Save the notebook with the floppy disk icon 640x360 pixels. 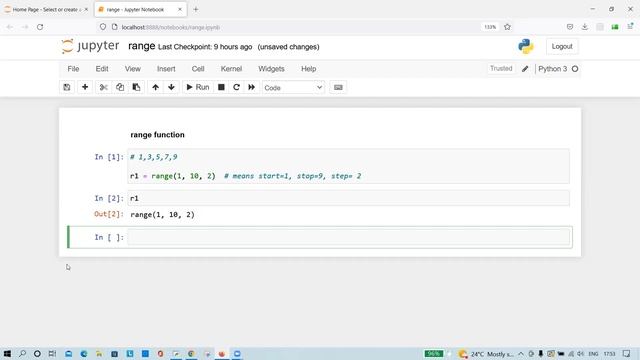point(67,87)
